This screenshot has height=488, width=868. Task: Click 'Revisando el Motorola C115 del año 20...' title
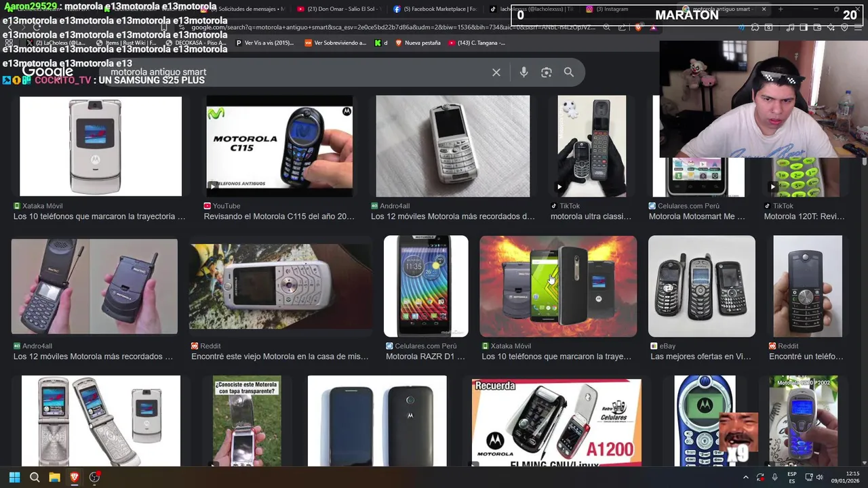point(279,216)
